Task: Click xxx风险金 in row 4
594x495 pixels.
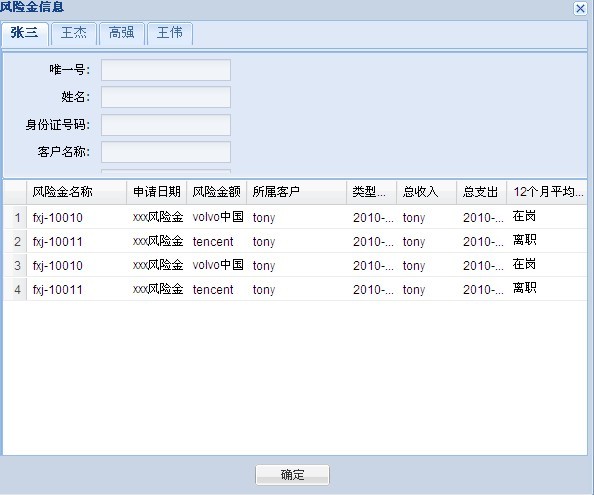Action: point(158,289)
